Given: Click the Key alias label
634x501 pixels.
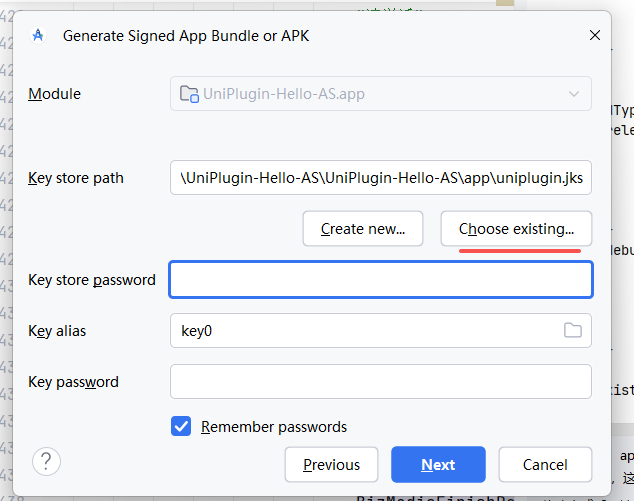Looking at the screenshot, I should pyautogui.click(x=57, y=330).
